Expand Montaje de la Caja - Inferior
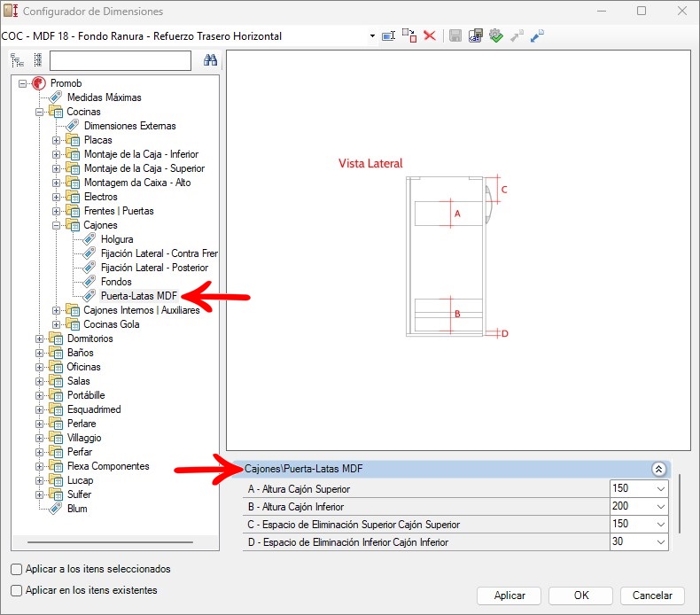This screenshot has width=700, height=615. 56,154
